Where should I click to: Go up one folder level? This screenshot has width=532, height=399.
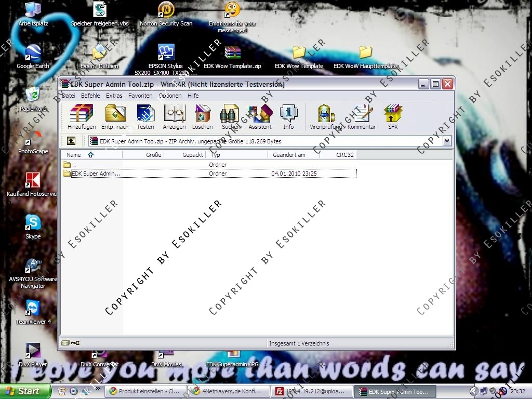pyautogui.click(x=71, y=141)
